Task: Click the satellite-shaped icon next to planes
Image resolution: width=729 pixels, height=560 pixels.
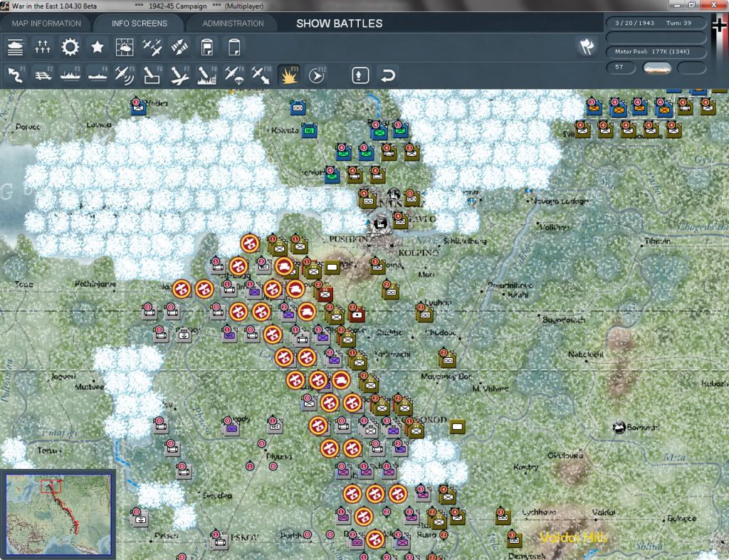Action: (179, 47)
